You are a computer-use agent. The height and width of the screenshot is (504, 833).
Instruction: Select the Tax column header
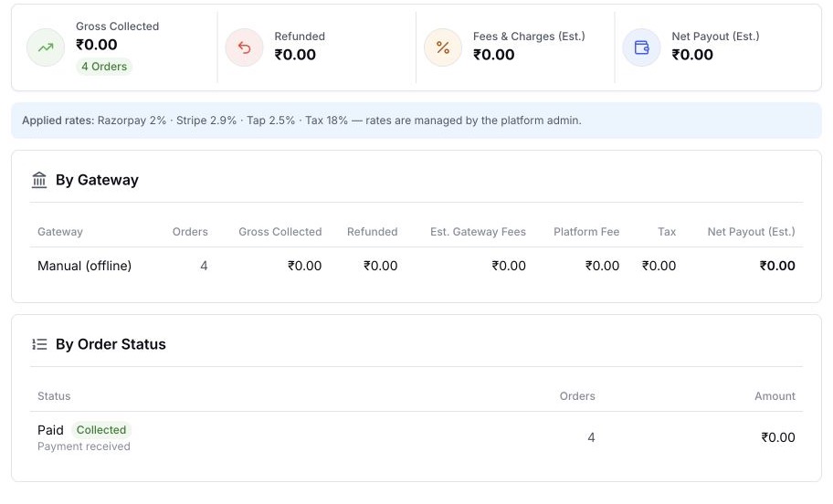tap(667, 232)
